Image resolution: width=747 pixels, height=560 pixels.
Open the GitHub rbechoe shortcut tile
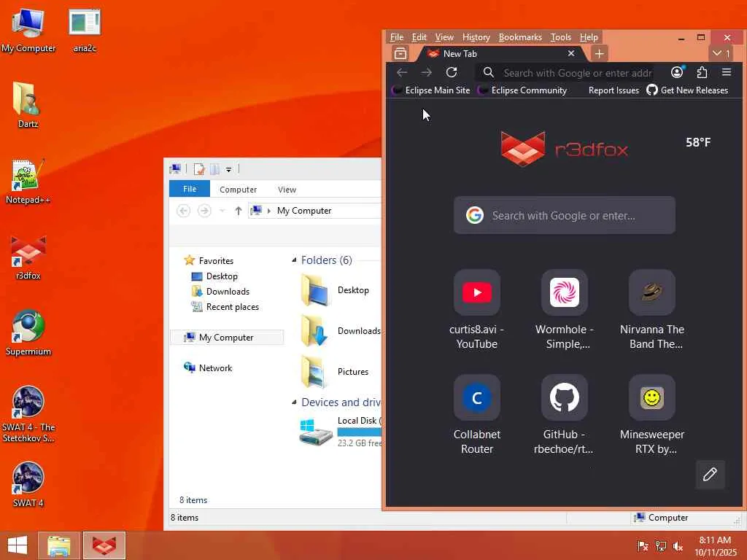[x=565, y=415]
